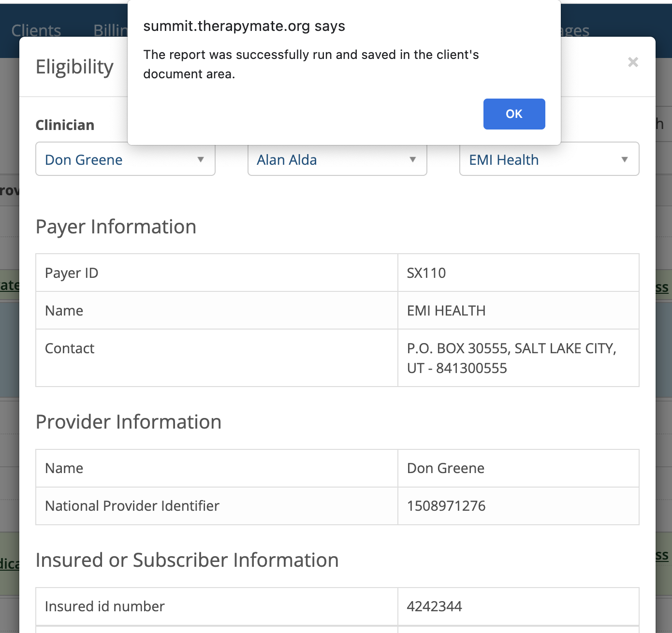The image size is (672, 633).
Task: Click the payer dropdown chevron beside EMI Health
Action: click(624, 159)
